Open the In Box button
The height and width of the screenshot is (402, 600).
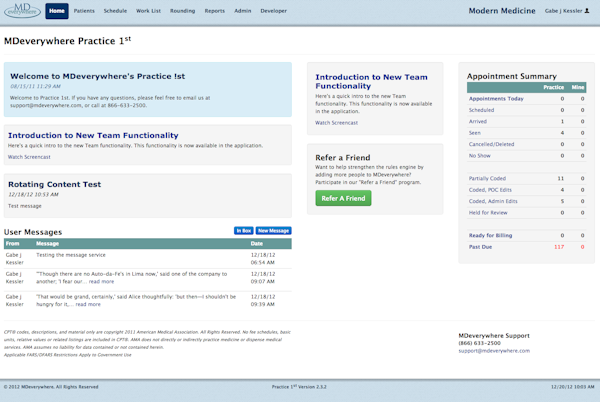tap(244, 231)
